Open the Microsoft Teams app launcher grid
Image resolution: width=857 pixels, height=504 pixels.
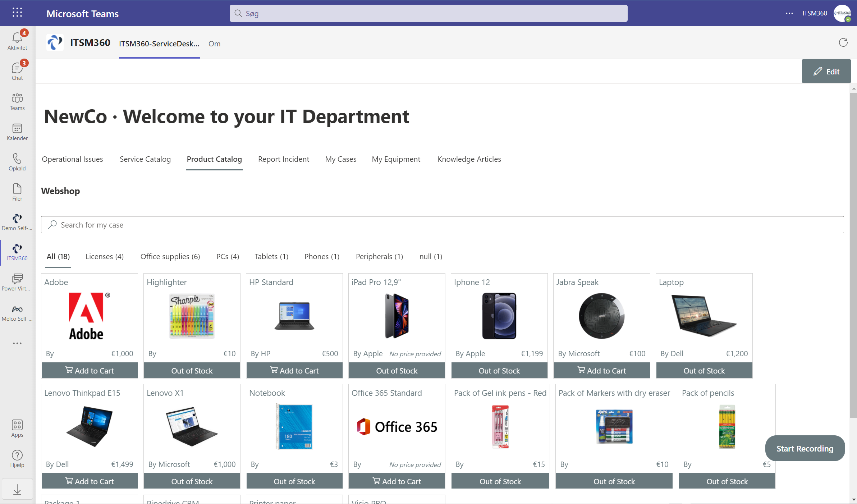(17, 13)
